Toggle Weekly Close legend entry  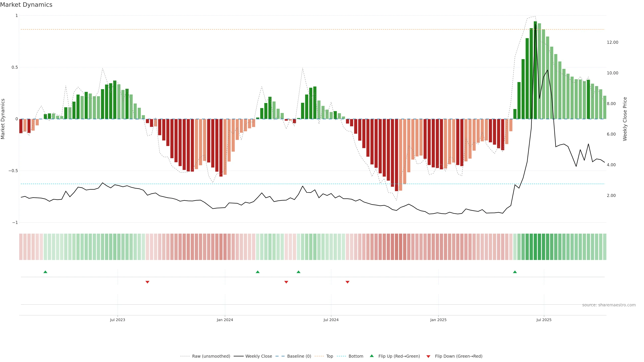tap(258, 356)
